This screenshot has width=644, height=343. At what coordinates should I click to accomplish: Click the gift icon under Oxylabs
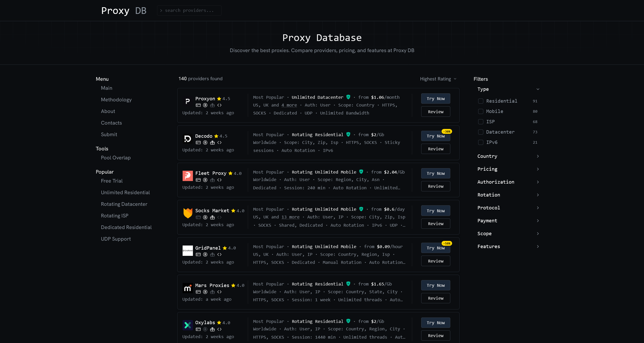[213, 329]
